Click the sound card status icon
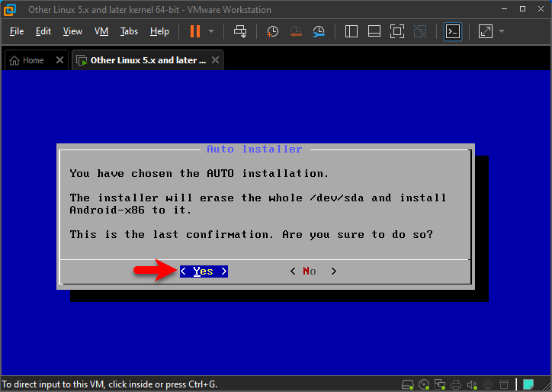 click(x=472, y=384)
